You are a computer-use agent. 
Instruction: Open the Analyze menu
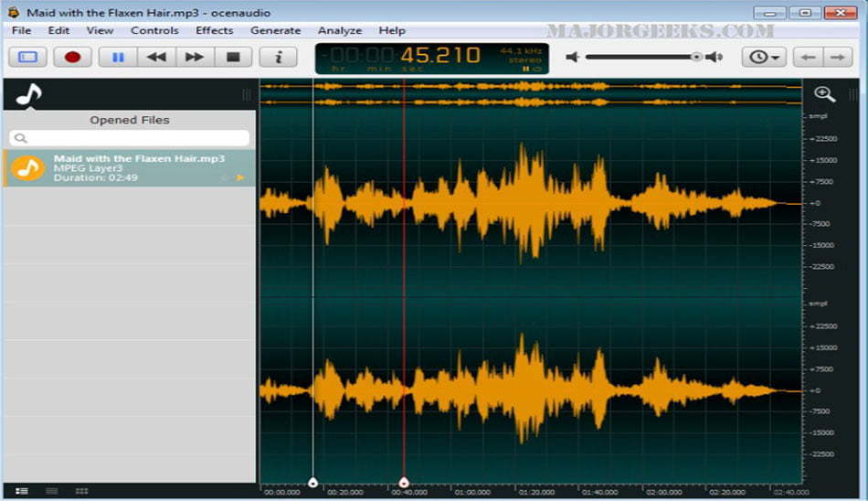tap(340, 30)
